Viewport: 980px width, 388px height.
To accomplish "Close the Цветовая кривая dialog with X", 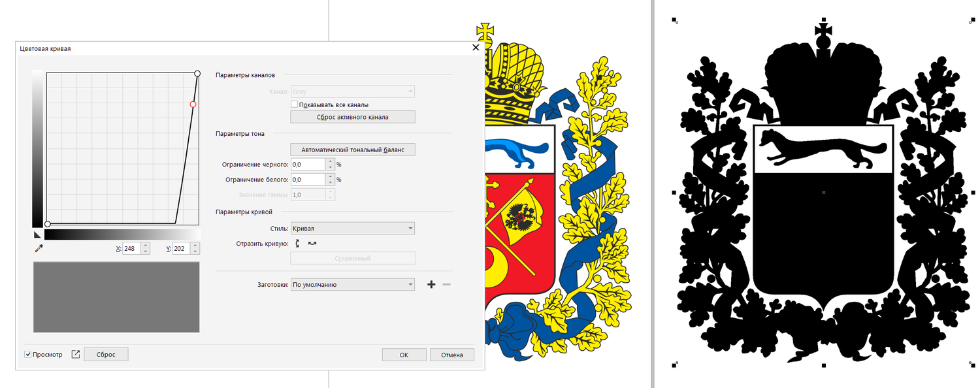I will pos(476,48).
